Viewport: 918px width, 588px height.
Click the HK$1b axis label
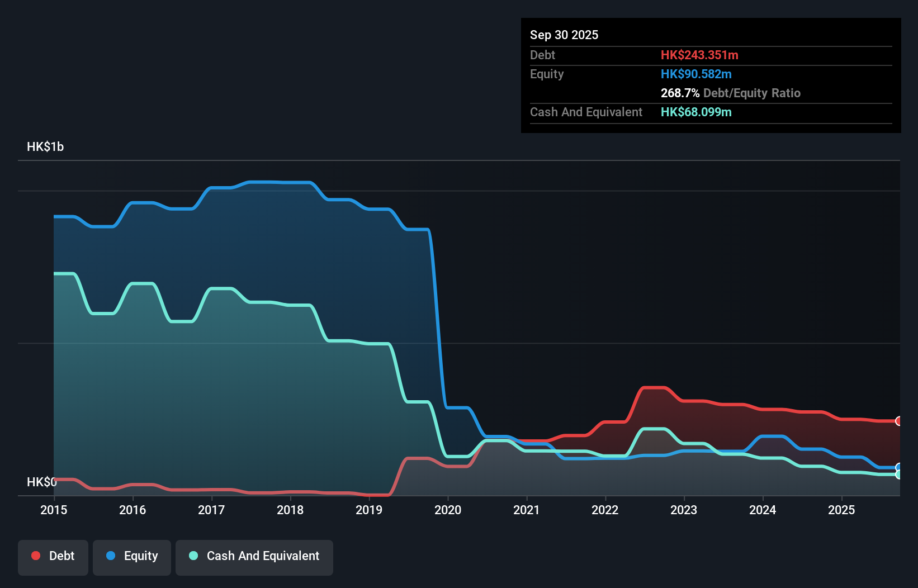click(45, 146)
